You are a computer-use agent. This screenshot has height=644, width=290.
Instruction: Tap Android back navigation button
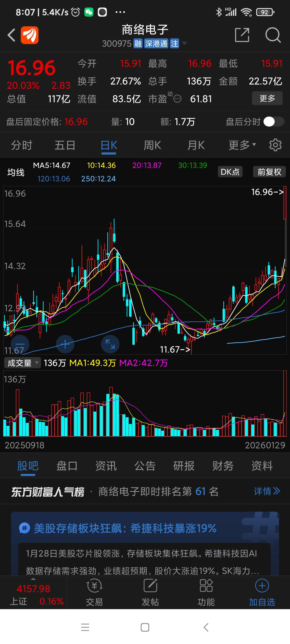coord(206,627)
